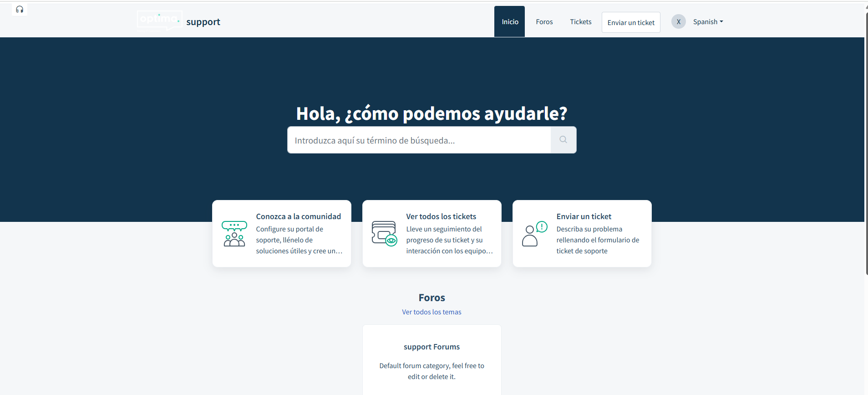Image resolution: width=868 pixels, height=395 pixels.
Task: Expand the Spanish language dropdown
Action: click(x=708, y=22)
